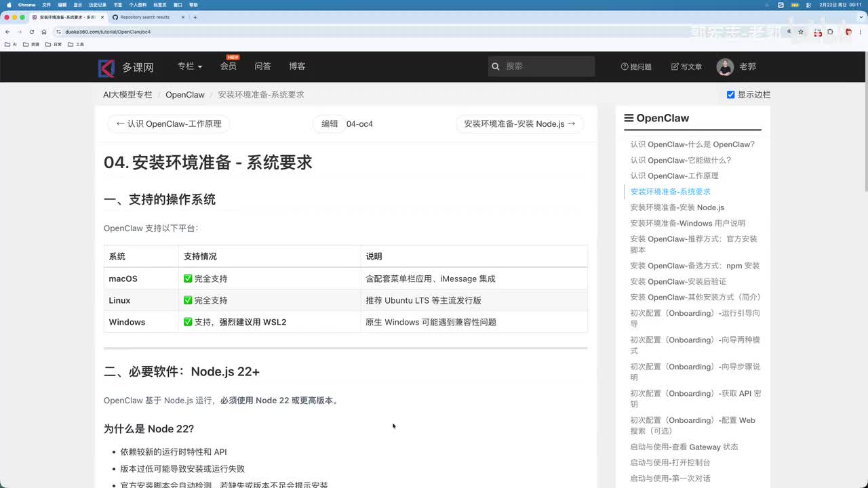Click the macOS table cell
868x488 pixels.
click(x=141, y=279)
